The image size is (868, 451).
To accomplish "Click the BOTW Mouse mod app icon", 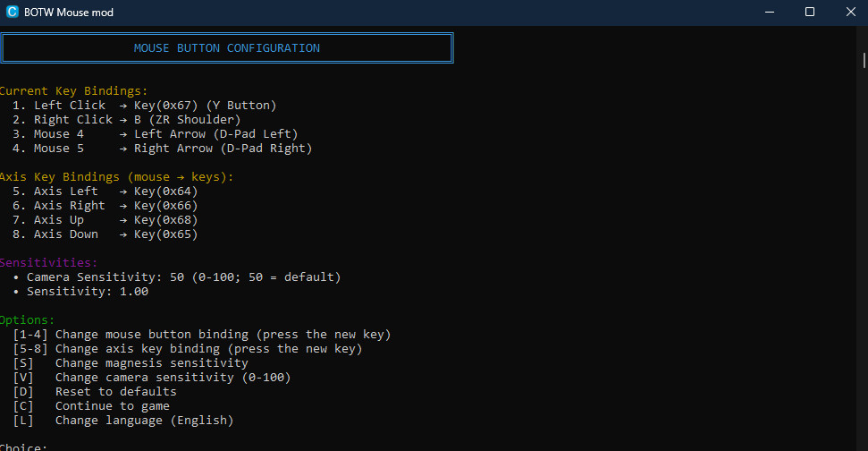I will click(13, 12).
